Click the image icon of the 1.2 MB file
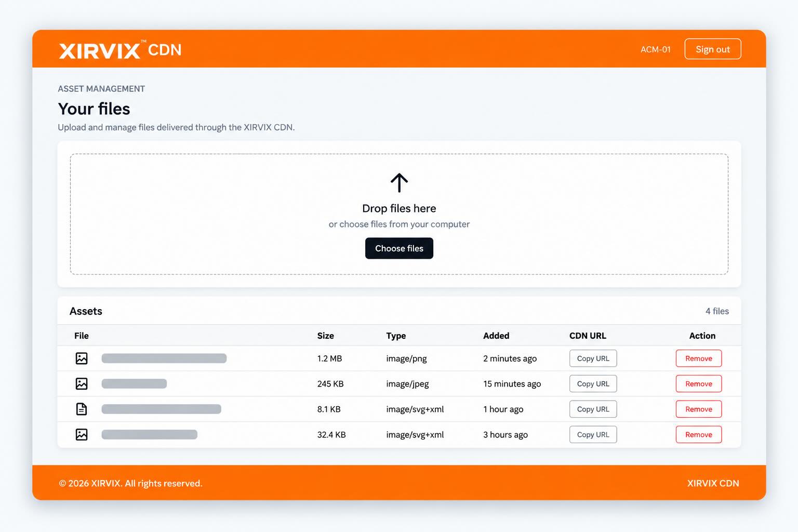This screenshot has width=798, height=532. point(82,358)
